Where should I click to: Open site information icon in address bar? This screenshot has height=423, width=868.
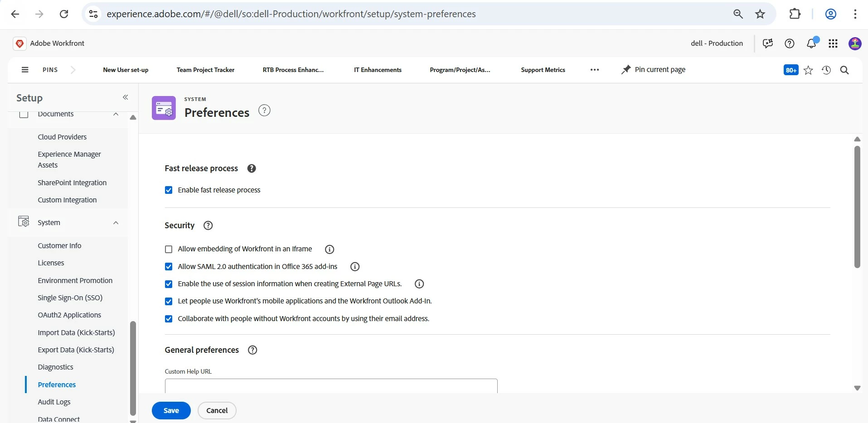(93, 14)
